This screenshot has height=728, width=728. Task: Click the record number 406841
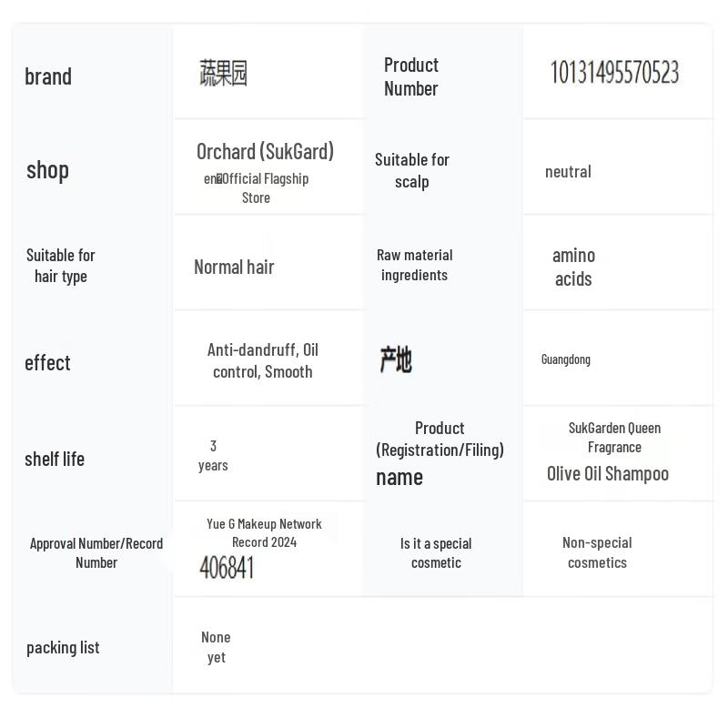(227, 568)
